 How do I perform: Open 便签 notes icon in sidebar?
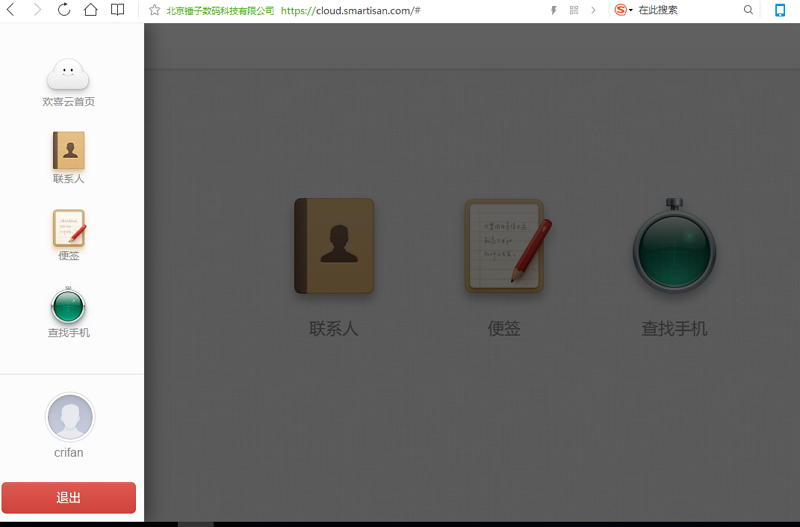pos(69,228)
